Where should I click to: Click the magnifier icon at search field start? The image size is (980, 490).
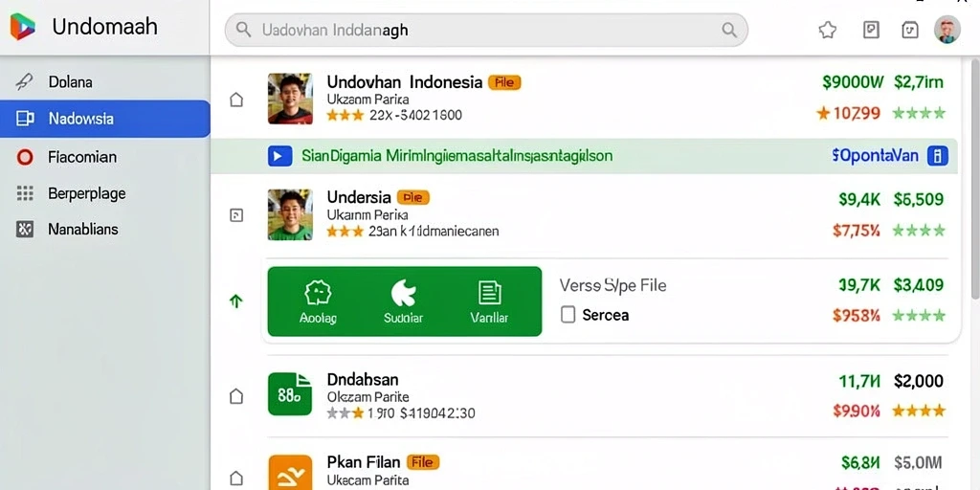click(x=244, y=30)
